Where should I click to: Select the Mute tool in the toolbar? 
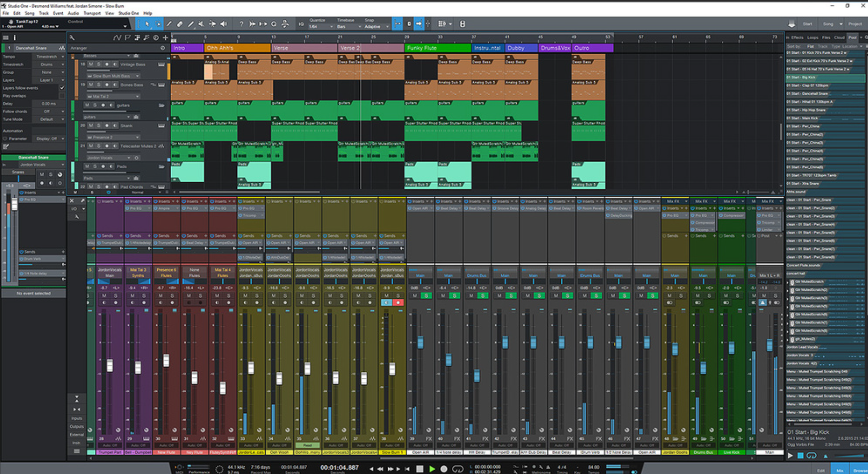pyautogui.click(x=201, y=24)
